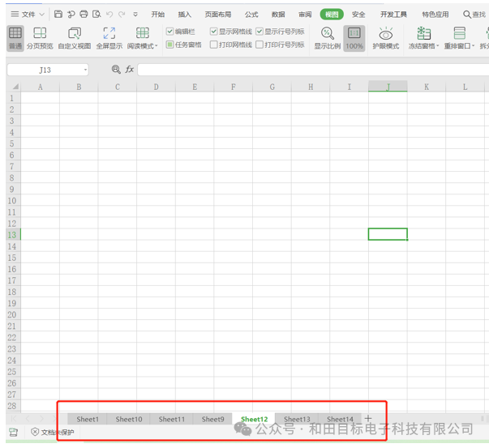Turn on 护眼模式 eye protection
This screenshot has width=489, height=448.
pos(386,38)
